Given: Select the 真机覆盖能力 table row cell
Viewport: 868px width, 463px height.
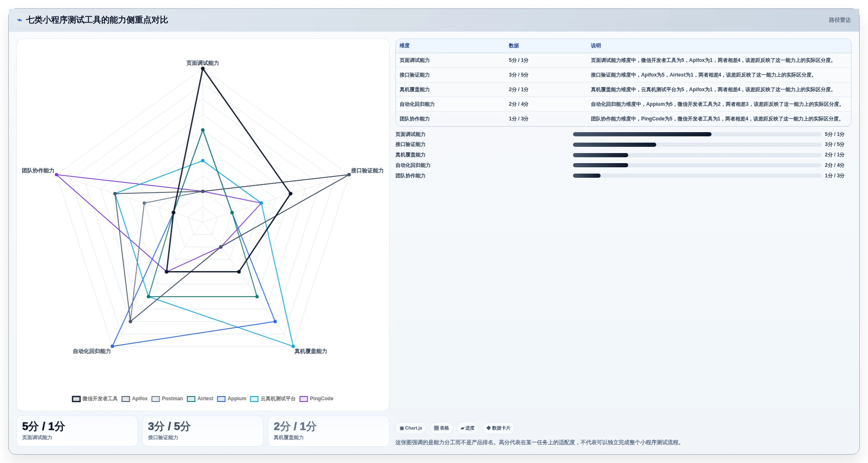Looking at the screenshot, I should [415, 90].
